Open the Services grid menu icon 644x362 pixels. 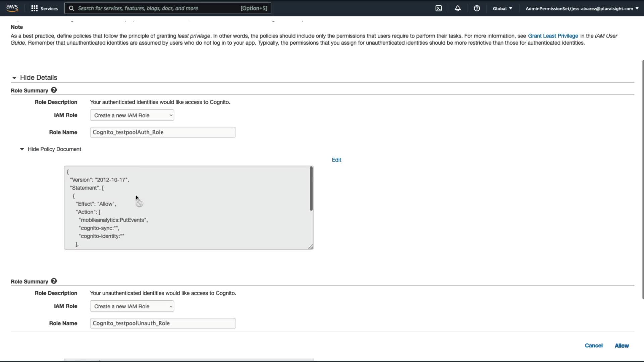click(34, 8)
